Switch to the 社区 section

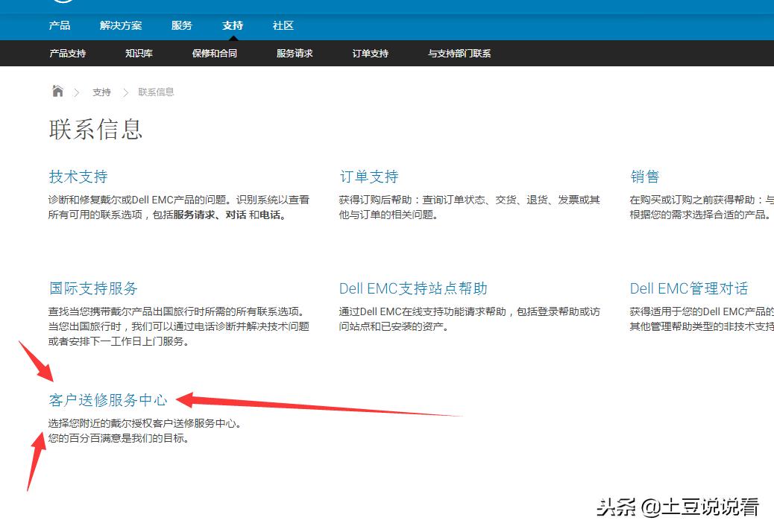pyautogui.click(x=283, y=25)
